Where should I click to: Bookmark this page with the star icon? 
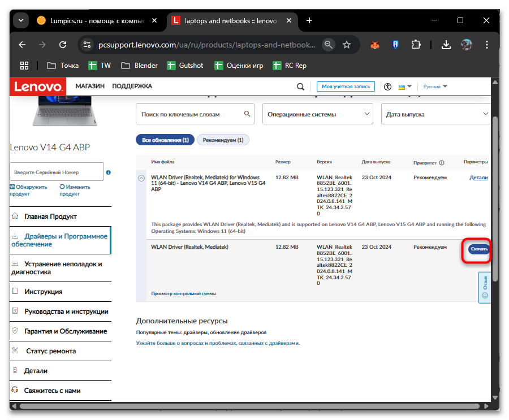[x=347, y=45]
